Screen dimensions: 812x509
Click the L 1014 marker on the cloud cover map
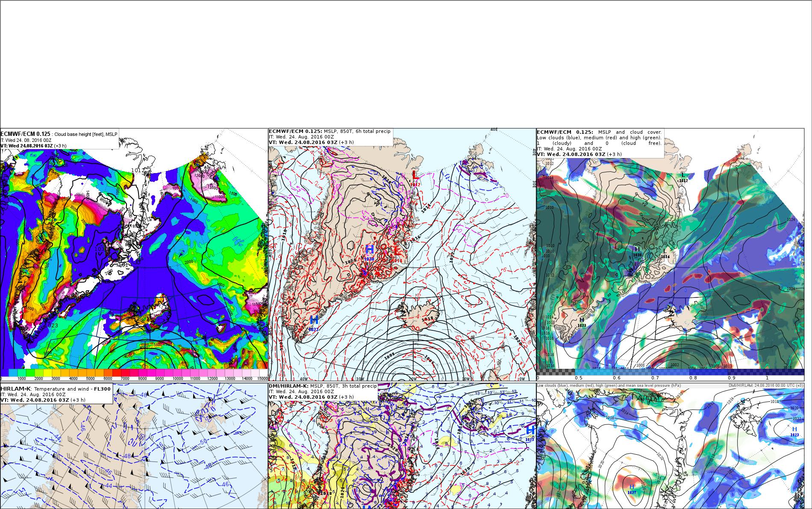665,253
